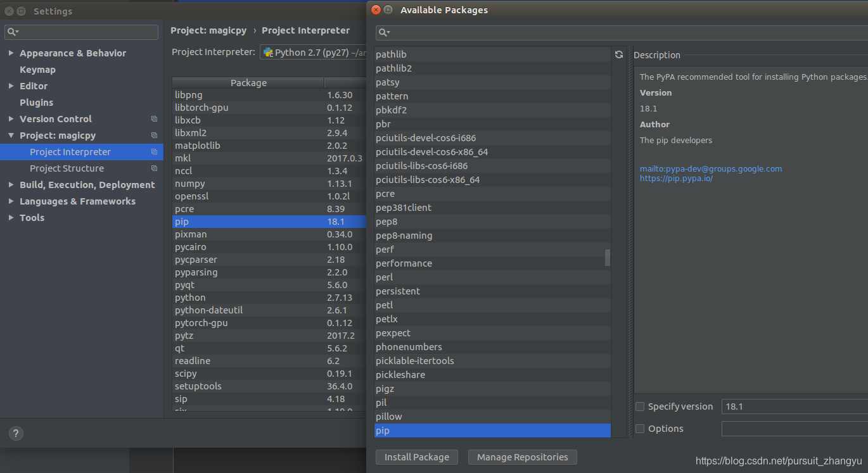The image size is (868, 473).
Task: Select numpy row in installed packages
Action: coord(269,184)
